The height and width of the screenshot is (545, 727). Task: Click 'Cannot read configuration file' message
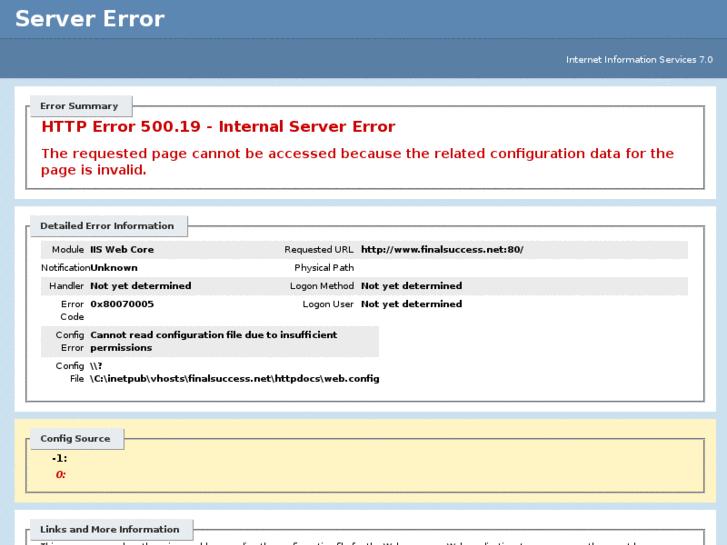pos(214,341)
